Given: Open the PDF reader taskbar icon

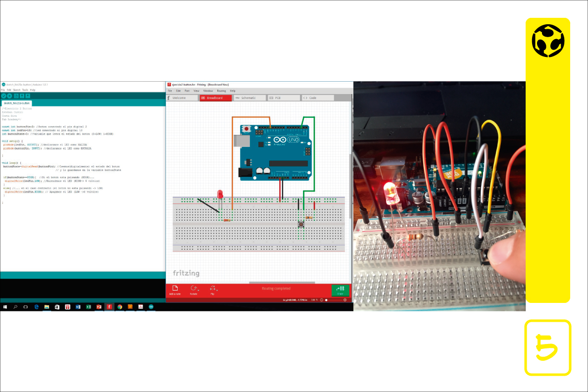Looking at the screenshot, I should pos(141,307).
